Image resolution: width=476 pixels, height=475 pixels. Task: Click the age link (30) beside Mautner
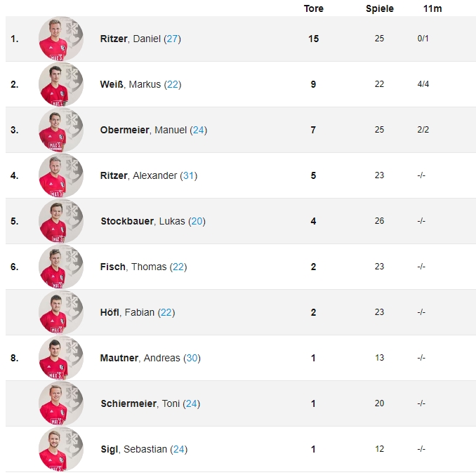coord(192,358)
